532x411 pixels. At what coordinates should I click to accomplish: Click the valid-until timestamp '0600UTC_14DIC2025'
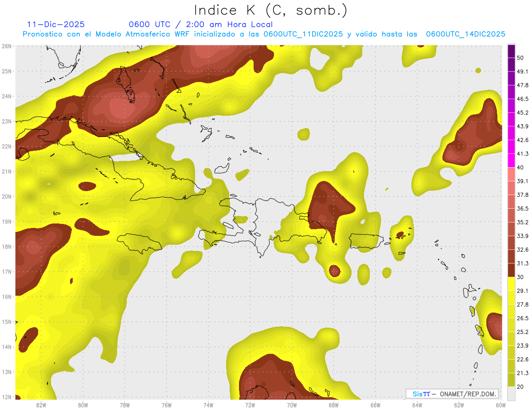point(465,34)
